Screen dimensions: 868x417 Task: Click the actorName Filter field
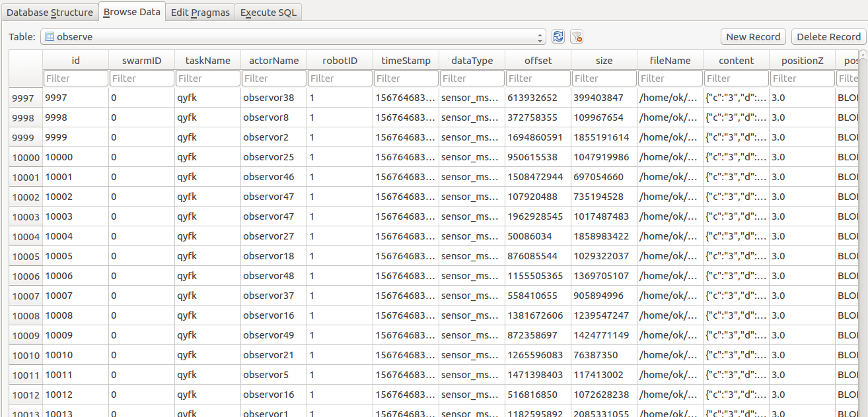pyautogui.click(x=273, y=78)
